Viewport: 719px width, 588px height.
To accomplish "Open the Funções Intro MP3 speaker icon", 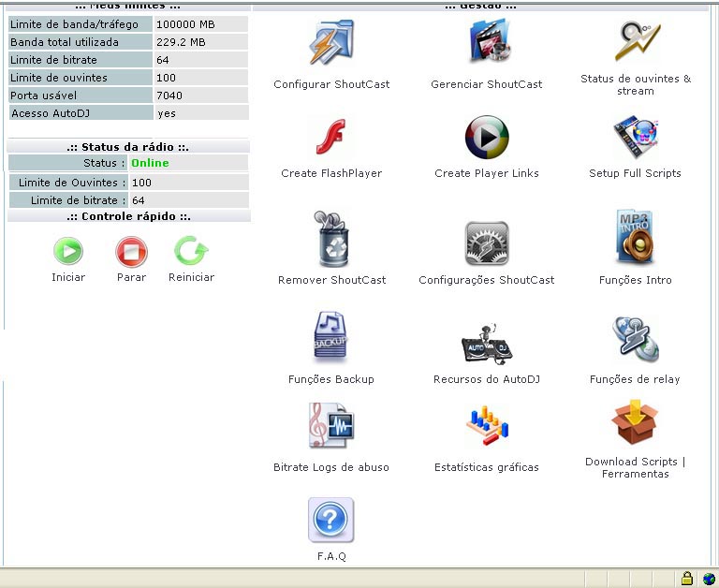I will point(635,237).
